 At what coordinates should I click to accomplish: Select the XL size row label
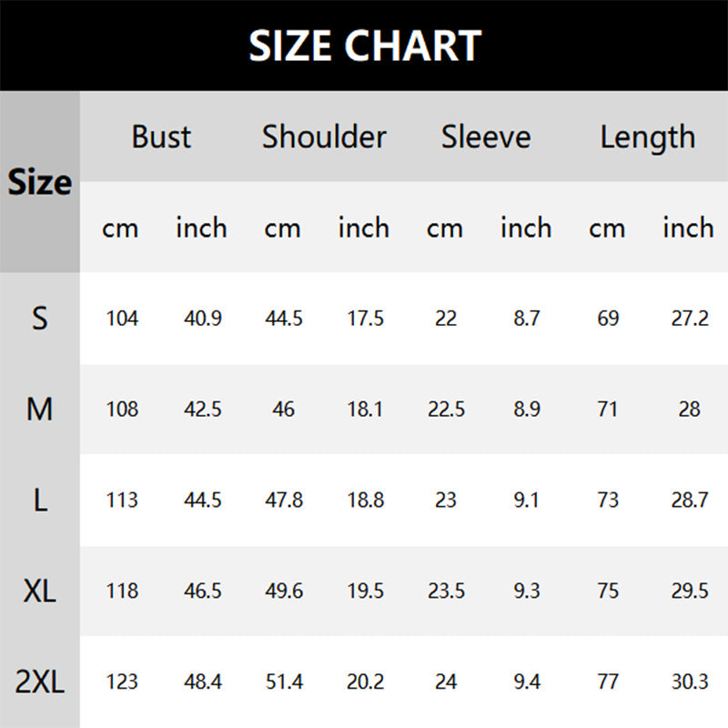point(40,591)
